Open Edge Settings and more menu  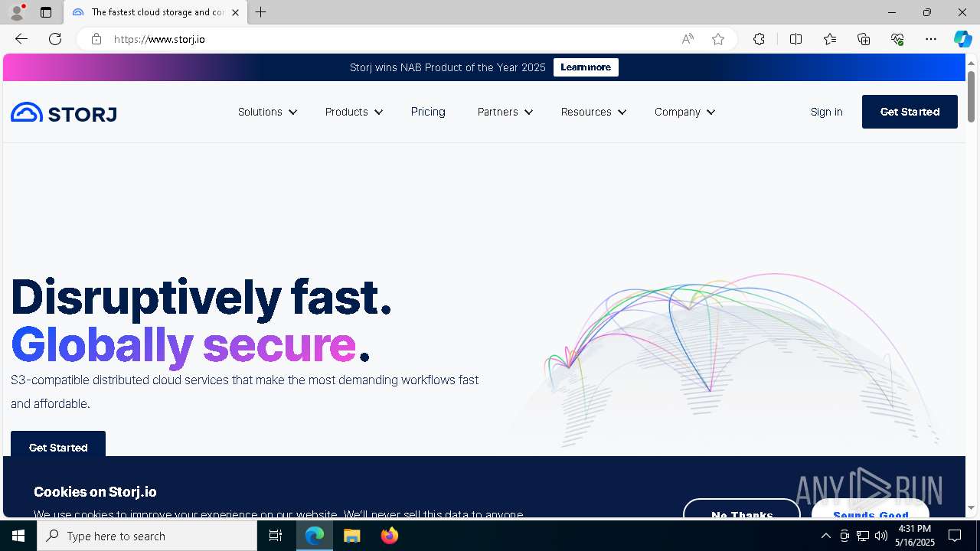pyautogui.click(x=931, y=39)
